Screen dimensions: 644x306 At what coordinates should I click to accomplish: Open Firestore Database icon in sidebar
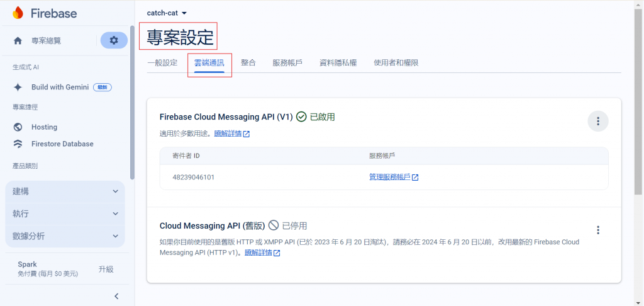click(18, 144)
